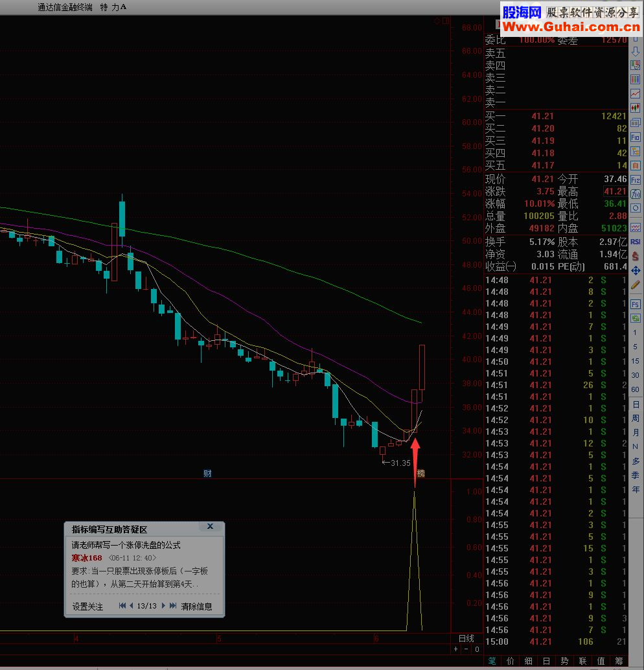
Task: Open the f(x) formula manager icon
Action: coord(636,194)
